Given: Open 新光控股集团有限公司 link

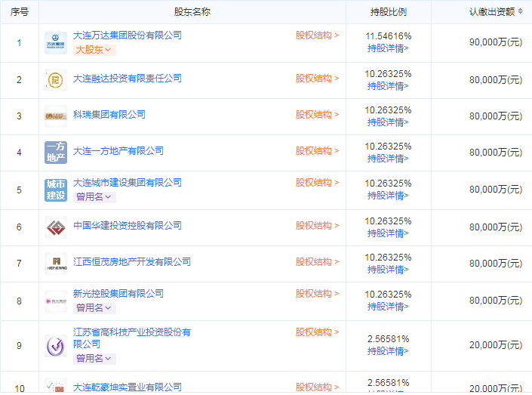Looking at the screenshot, I should tap(118, 294).
